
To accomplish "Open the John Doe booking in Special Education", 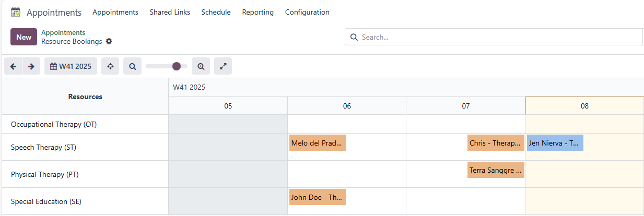I will (317, 197).
